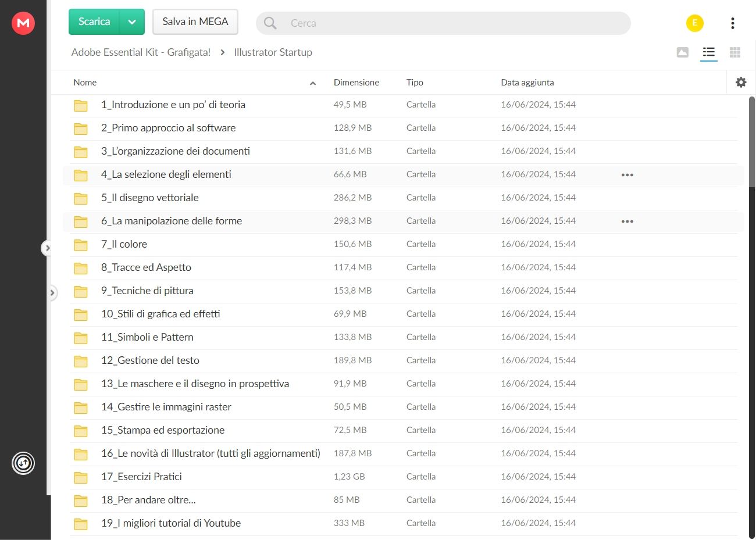Viewport: 756px width, 540px height.
Task: Select 8_Tracce ed Aspetto folder name
Action: 146,267
